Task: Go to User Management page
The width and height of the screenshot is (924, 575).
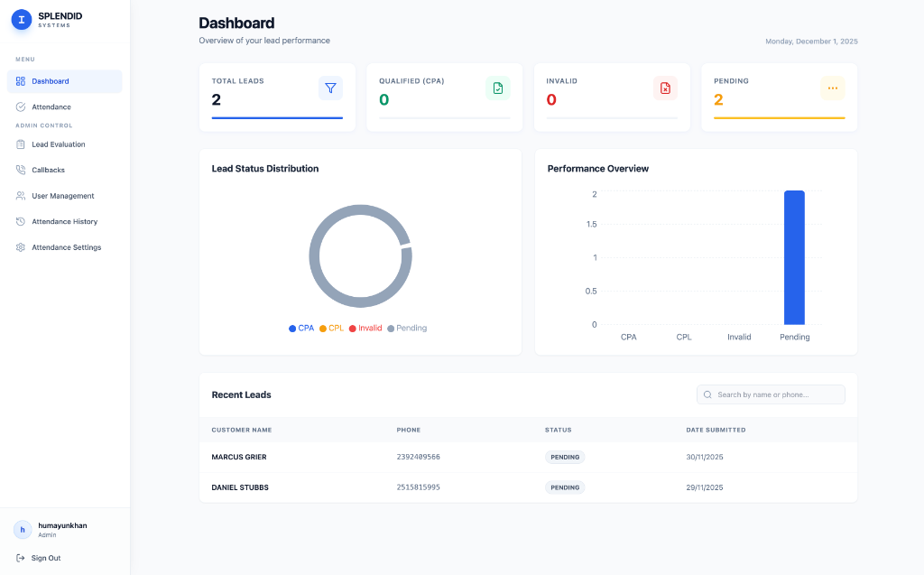Action: pos(63,196)
